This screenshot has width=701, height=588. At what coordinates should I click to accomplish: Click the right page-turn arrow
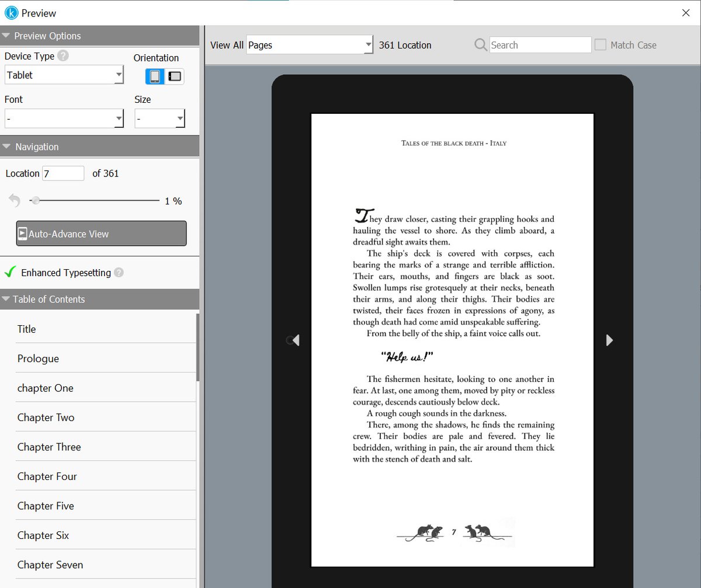[x=609, y=340]
